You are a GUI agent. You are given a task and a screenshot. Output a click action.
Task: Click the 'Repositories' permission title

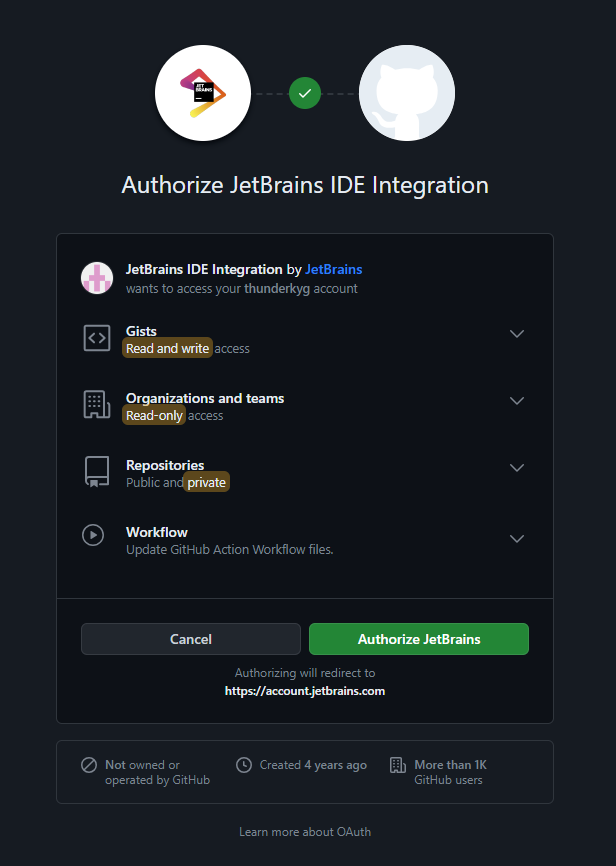[165, 465]
